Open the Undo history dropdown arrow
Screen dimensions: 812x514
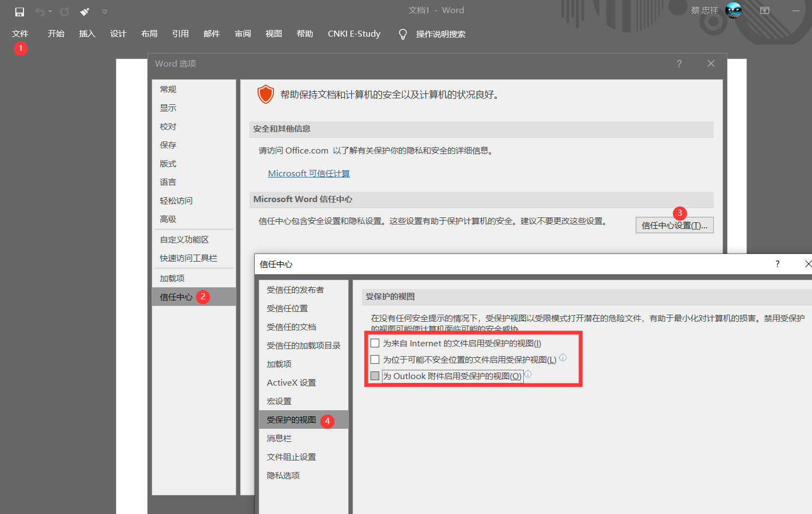pyautogui.click(x=50, y=11)
